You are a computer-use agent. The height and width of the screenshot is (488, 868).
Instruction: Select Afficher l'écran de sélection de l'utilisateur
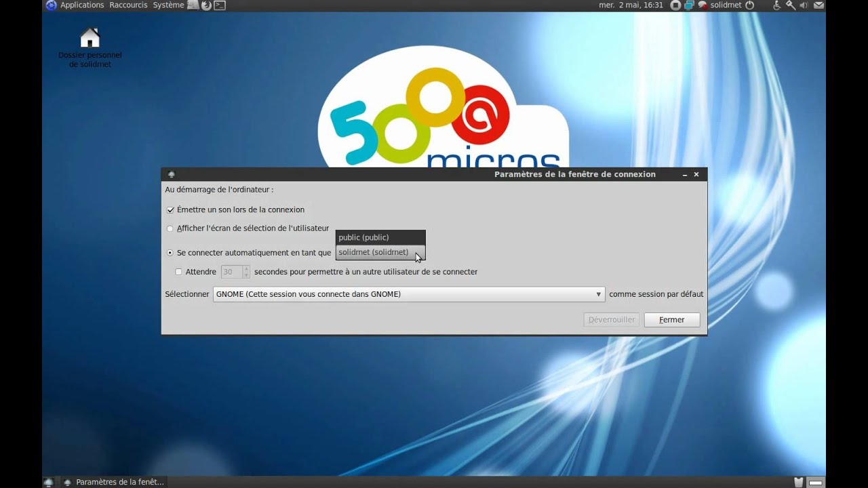click(x=170, y=228)
